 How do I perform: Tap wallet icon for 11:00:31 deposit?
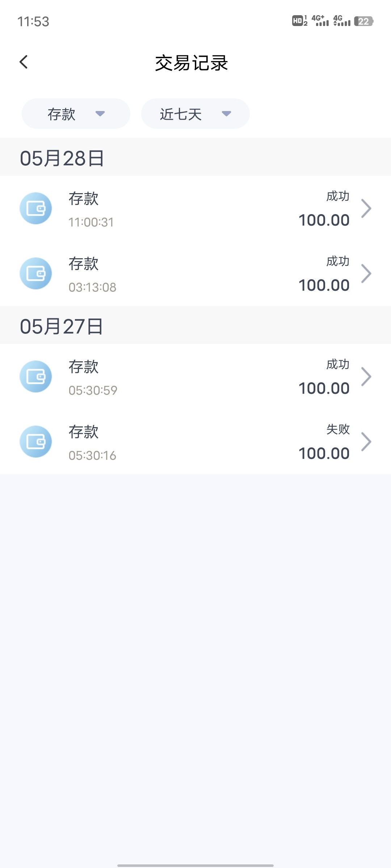click(36, 208)
